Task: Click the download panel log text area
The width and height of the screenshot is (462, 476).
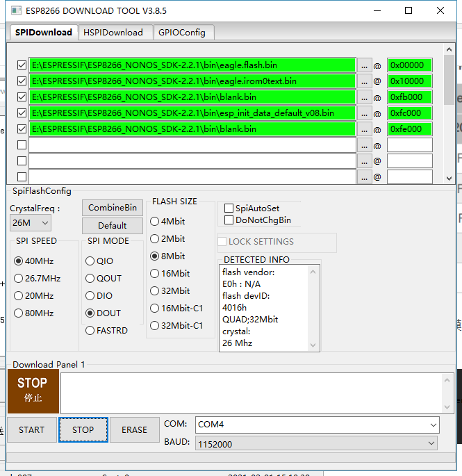Action: tap(251, 393)
